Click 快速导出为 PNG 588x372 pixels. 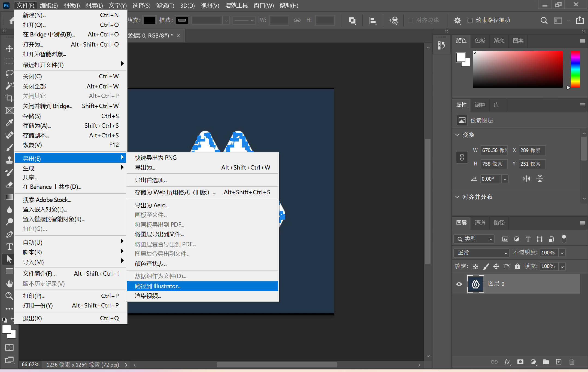[x=156, y=158]
